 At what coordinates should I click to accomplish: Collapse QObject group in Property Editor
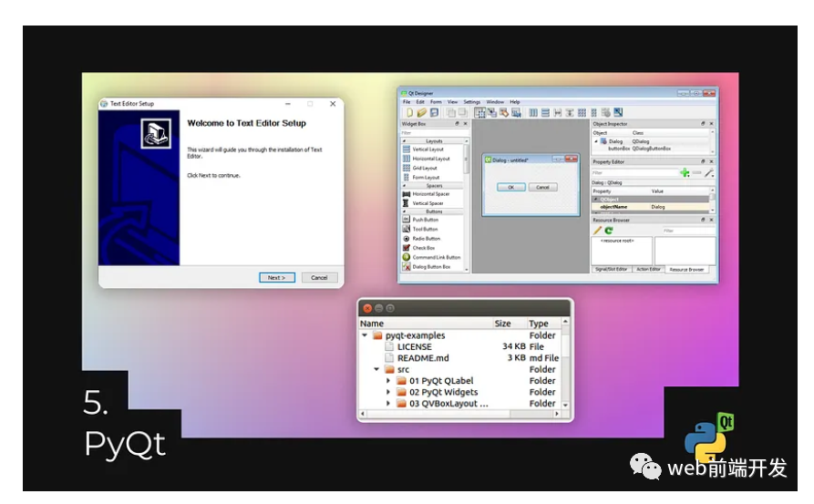(595, 200)
